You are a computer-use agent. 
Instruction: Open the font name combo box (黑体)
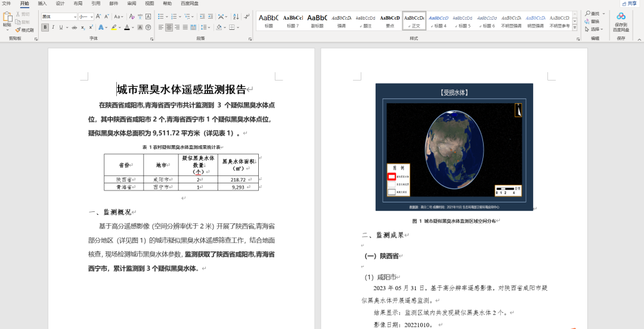[59, 17]
